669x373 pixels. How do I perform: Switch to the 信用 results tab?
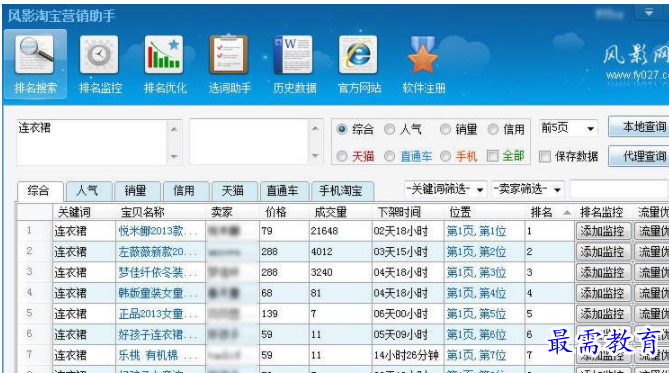[186, 191]
